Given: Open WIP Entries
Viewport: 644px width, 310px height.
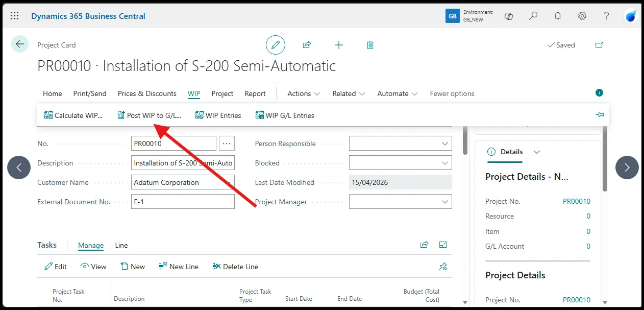Looking at the screenshot, I should coord(218,115).
